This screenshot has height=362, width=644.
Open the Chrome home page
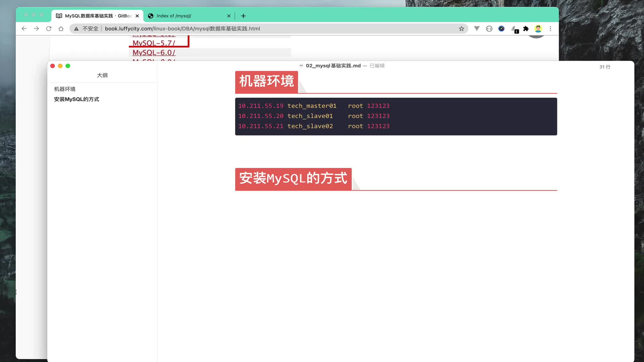(x=61, y=29)
